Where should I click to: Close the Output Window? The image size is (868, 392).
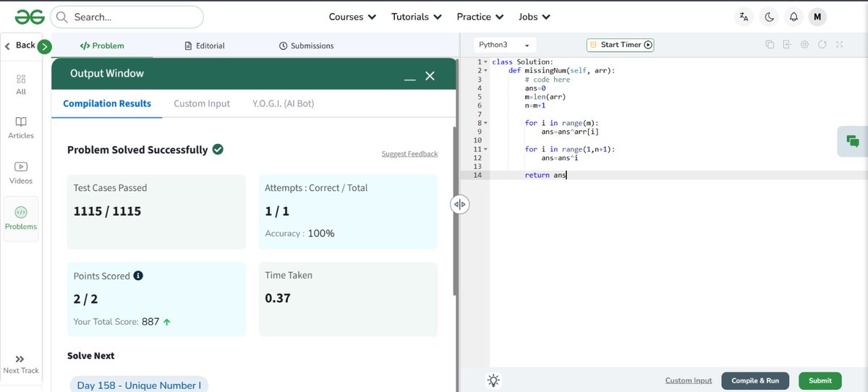pyautogui.click(x=430, y=75)
